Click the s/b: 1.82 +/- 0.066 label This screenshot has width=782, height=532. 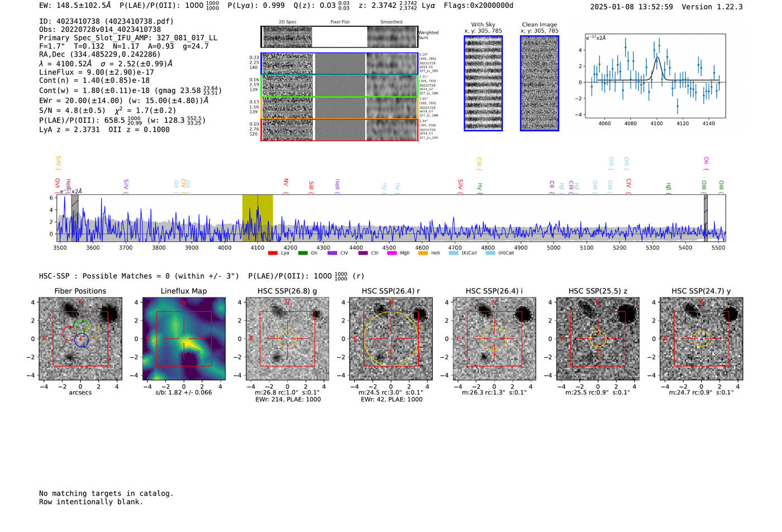184,392
